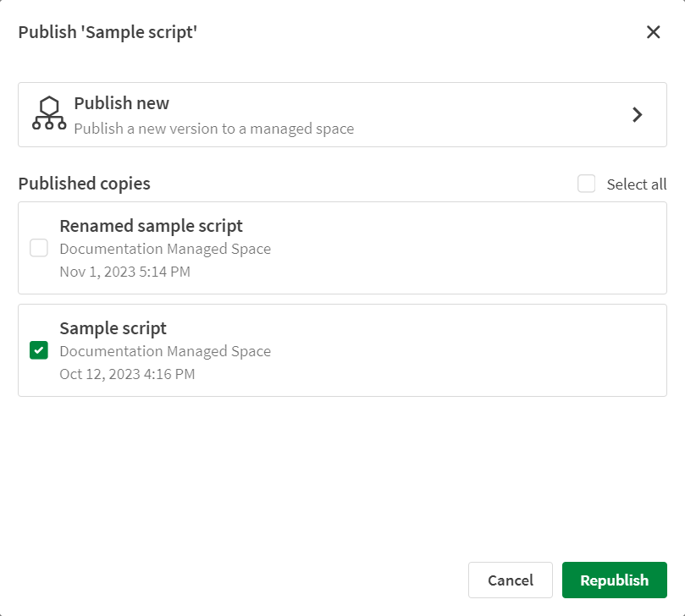This screenshot has height=616, width=685.
Task: Click Documentation Managed Space under Sample script
Action: pos(165,351)
